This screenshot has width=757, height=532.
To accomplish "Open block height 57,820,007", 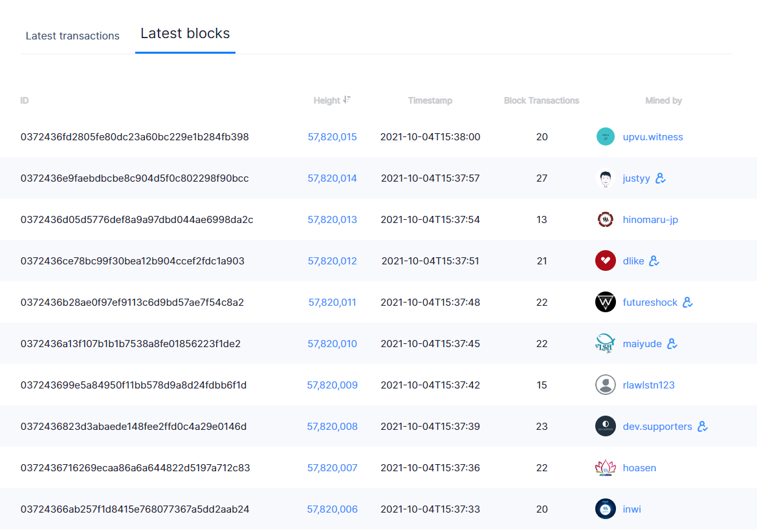I will 332,468.
